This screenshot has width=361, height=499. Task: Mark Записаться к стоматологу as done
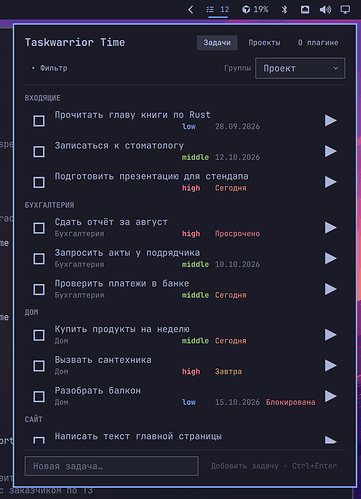point(39,151)
